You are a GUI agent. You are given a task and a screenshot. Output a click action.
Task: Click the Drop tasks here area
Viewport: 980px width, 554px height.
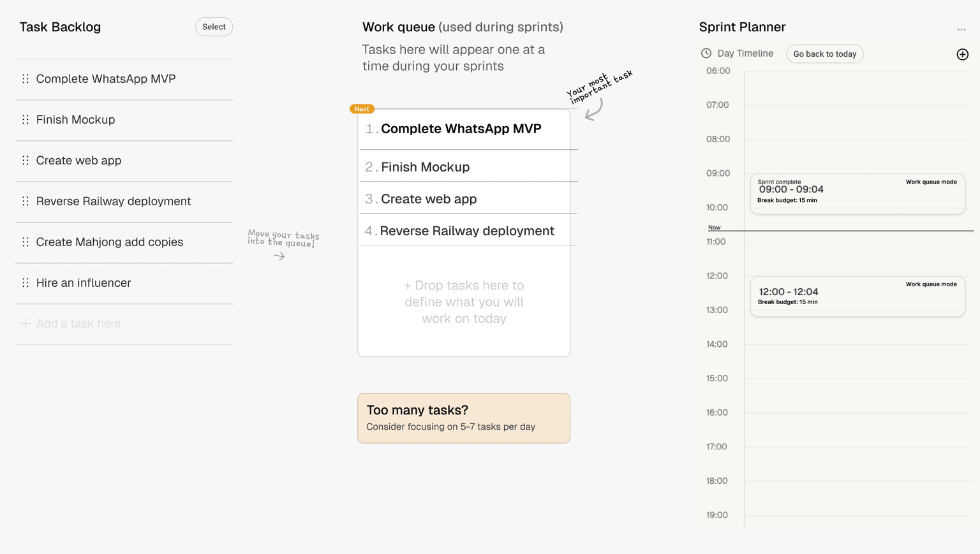pyautogui.click(x=464, y=302)
